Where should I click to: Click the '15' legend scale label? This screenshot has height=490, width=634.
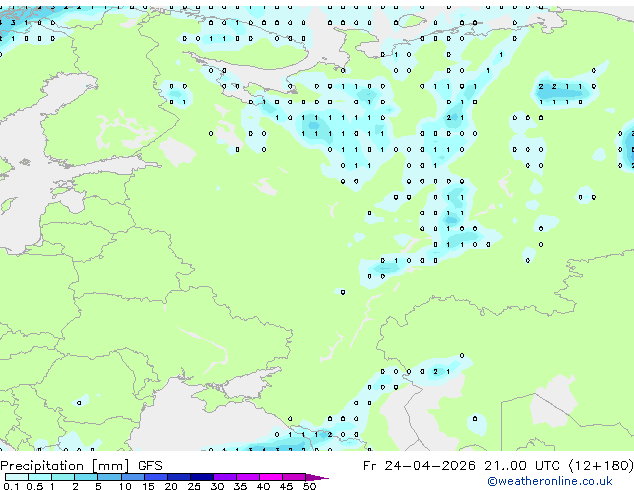tap(148, 486)
